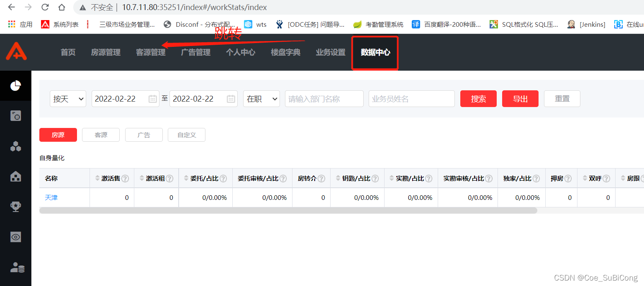The image size is (644, 286).
Task: Click the 重置 button
Action: coord(562,99)
